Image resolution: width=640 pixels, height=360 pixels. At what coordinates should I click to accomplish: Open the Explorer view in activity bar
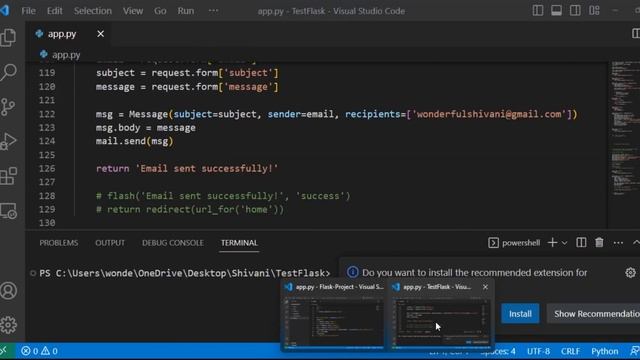coord(9,37)
